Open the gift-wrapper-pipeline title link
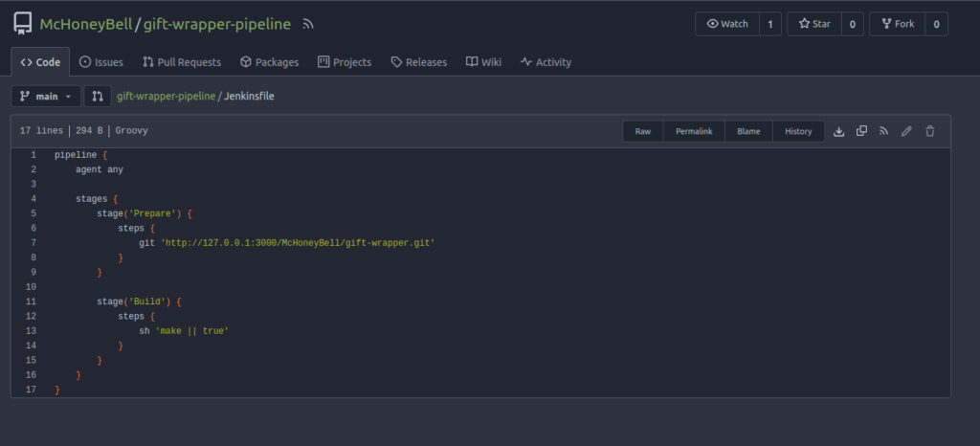980x446 pixels. point(217,24)
